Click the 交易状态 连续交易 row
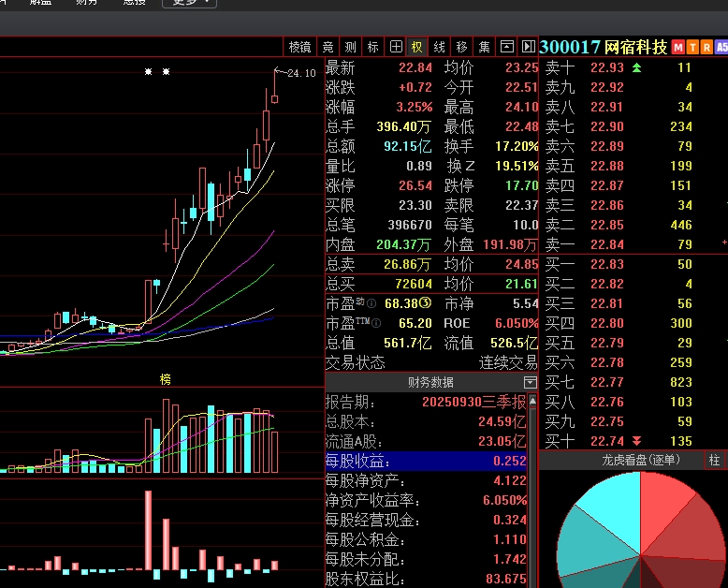This screenshot has height=588, width=728. tap(431, 362)
